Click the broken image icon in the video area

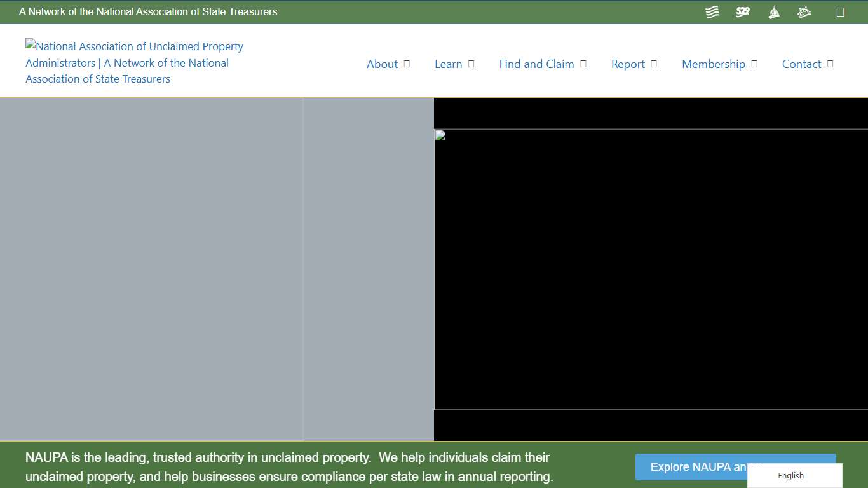click(439, 135)
